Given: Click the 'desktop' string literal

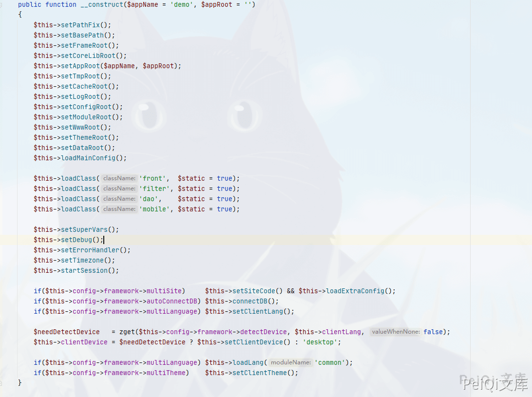Looking at the screenshot, I should tap(320, 342).
